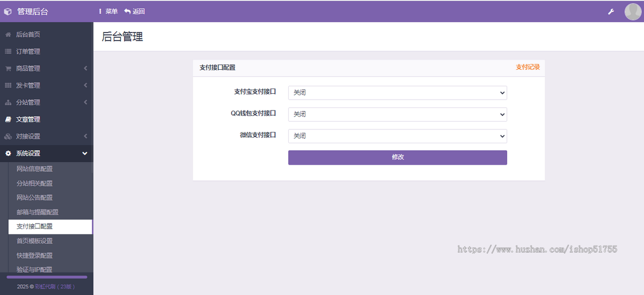This screenshot has width=644, height=295.
Task: Expand the 商品管理 sidebar section
Action: tap(47, 69)
